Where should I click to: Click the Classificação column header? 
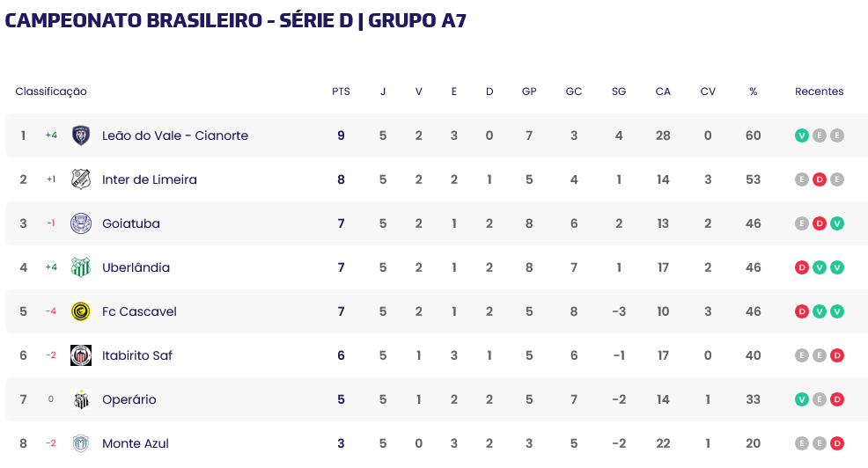point(51,91)
